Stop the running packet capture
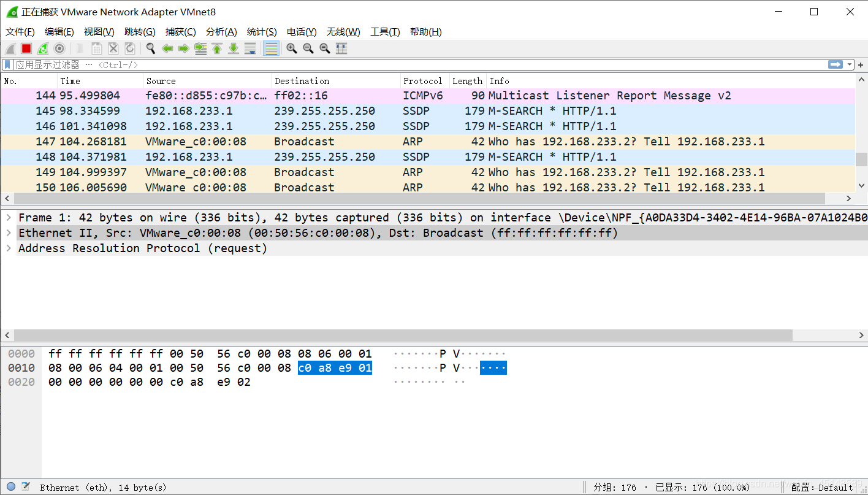 tap(26, 48)
